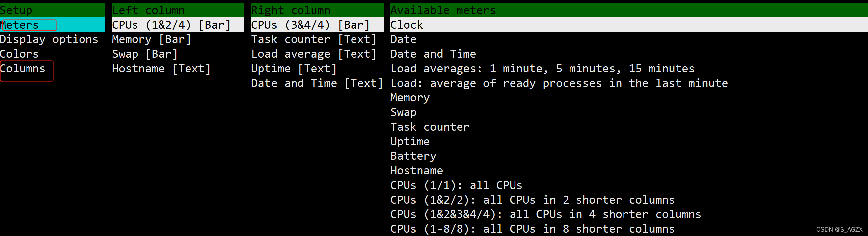
Task: Select Hostname [Text] in left column
Action: click(161, 68)
